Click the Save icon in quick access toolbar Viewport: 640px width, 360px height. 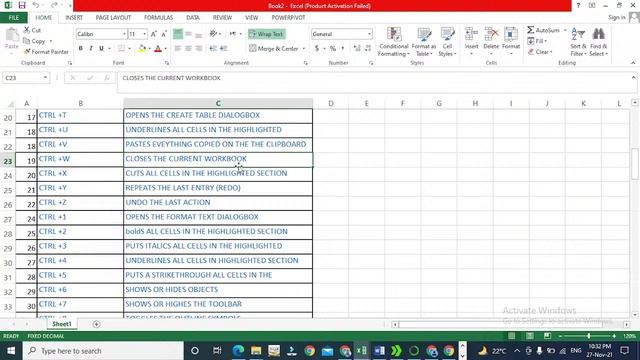(x=22, y=5)
